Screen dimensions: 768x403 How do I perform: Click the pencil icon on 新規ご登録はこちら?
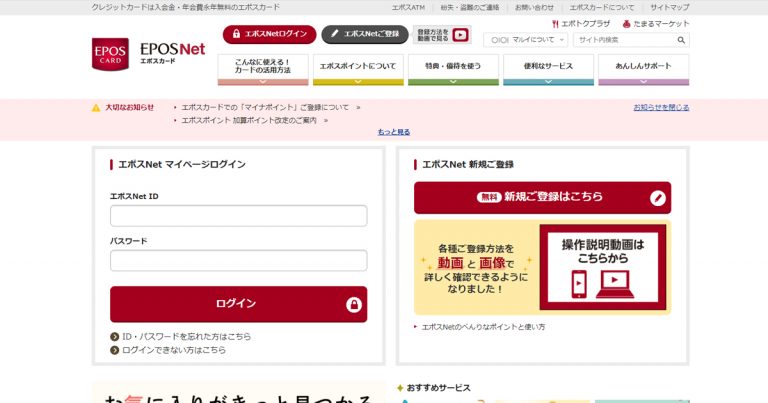point(657,198)
